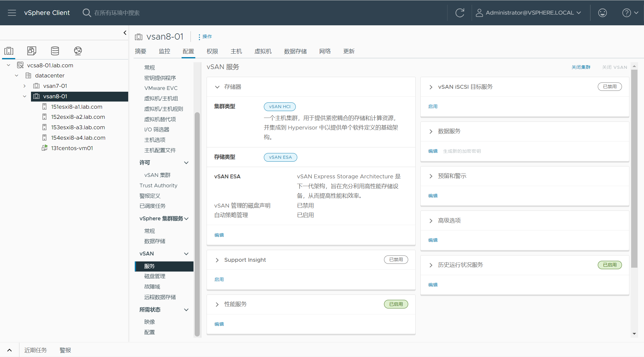Collapse the vSphere 集群服务 settings group
This screenshot has height=357, width=644.
point(186,219)
